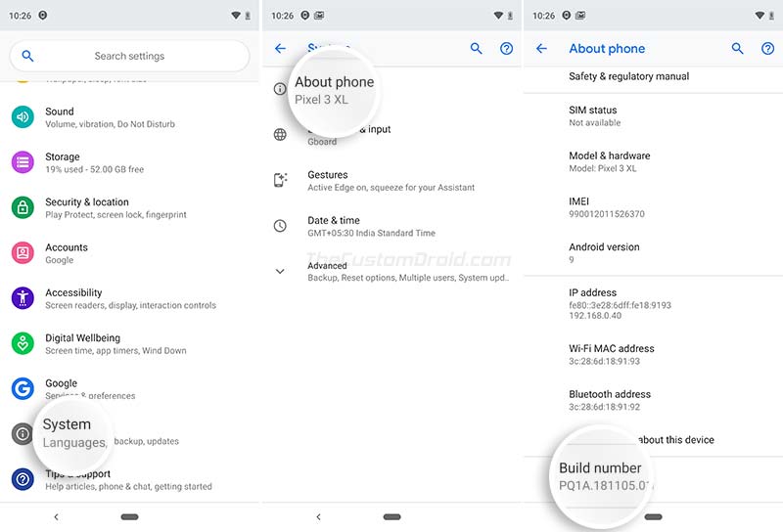Viewport: 783px width, 532px height.
Task: Open System settings entry
Action: (x=129, y=433)
